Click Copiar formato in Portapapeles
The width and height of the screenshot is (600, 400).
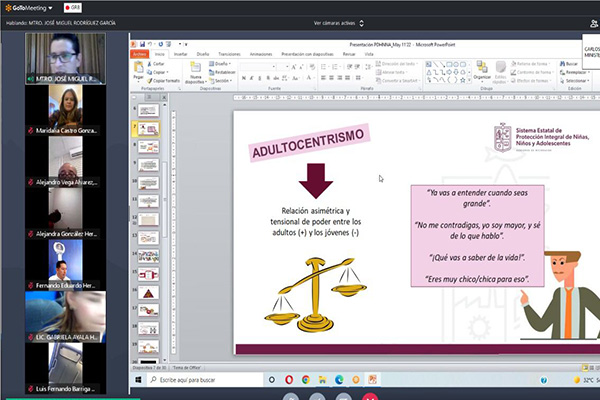pyautogui.click(x=165, y=81)
